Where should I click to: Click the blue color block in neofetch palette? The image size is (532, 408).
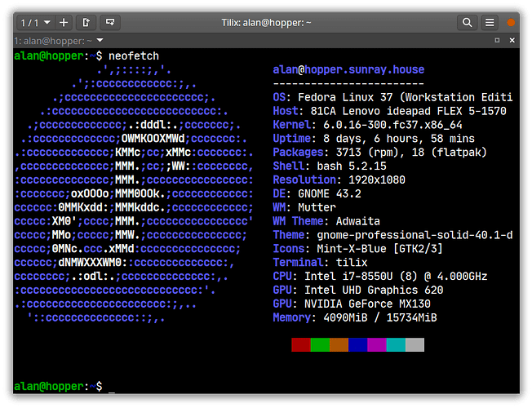[x=357, y=344]
